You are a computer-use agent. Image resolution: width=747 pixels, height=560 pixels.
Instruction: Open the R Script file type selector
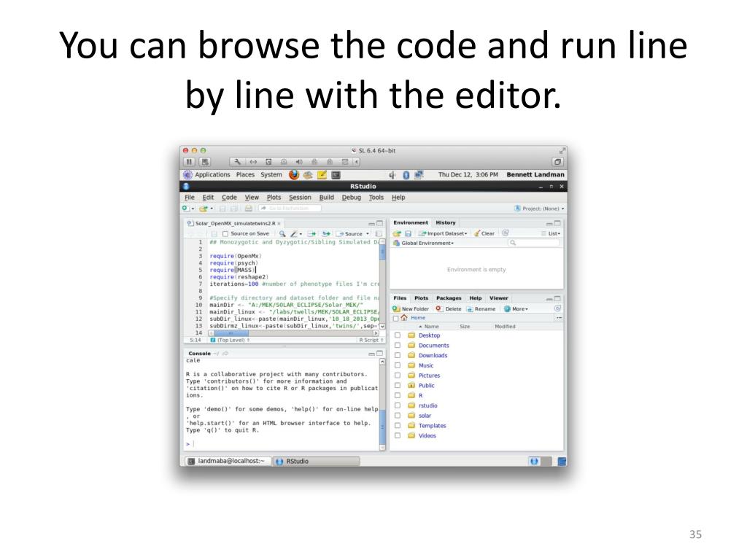tap(371, 340)
